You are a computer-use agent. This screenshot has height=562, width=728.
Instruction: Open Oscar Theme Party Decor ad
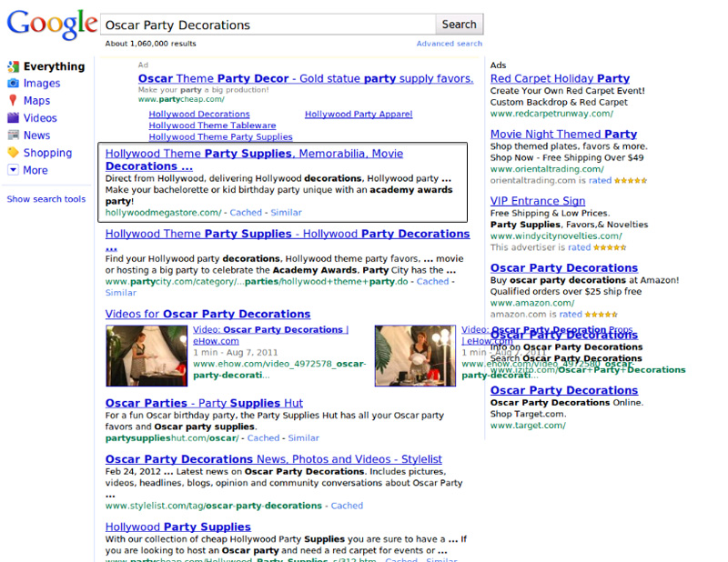(306, 78)
